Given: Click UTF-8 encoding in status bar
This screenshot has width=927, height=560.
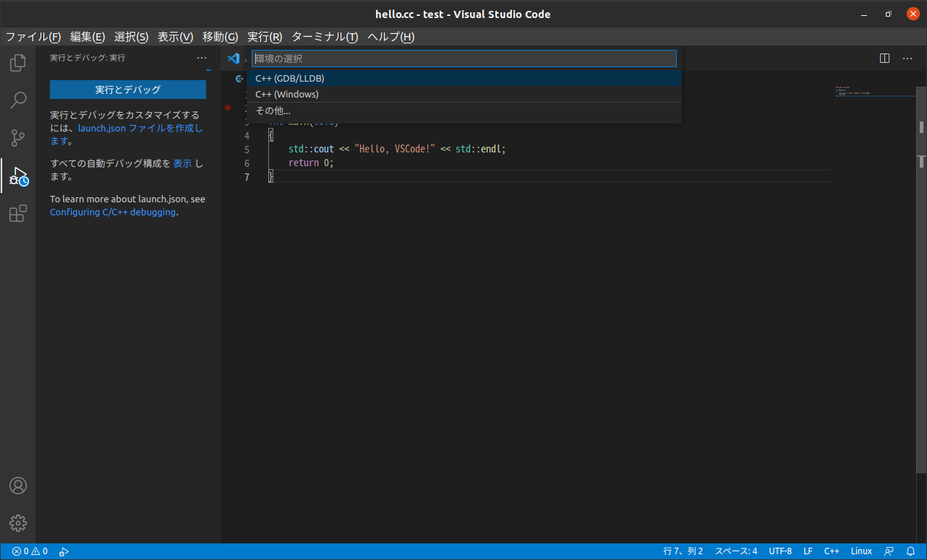Looking at the screenshot, I should pyautogui.click(x=780, y=551).
